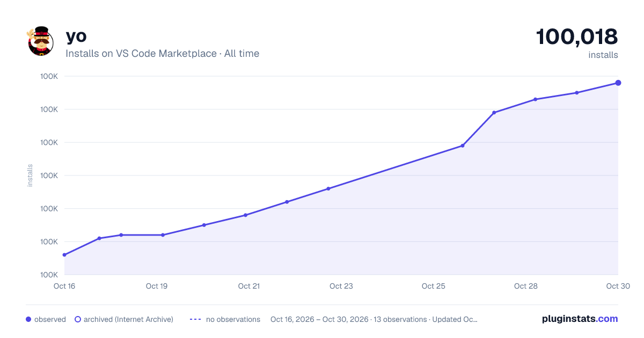Click the Oct 25 axis label
The image size is (644, 338).
click(434, 286)
